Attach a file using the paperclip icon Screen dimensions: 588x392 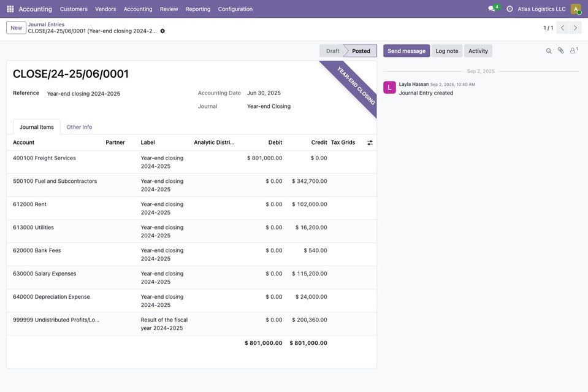(x=560, y=51)
